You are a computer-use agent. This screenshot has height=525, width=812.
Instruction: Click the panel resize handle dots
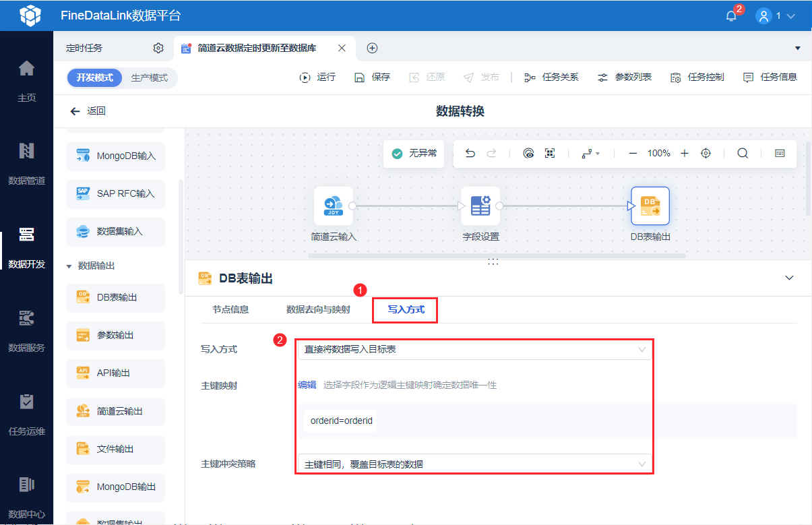(x=493, y=261)
